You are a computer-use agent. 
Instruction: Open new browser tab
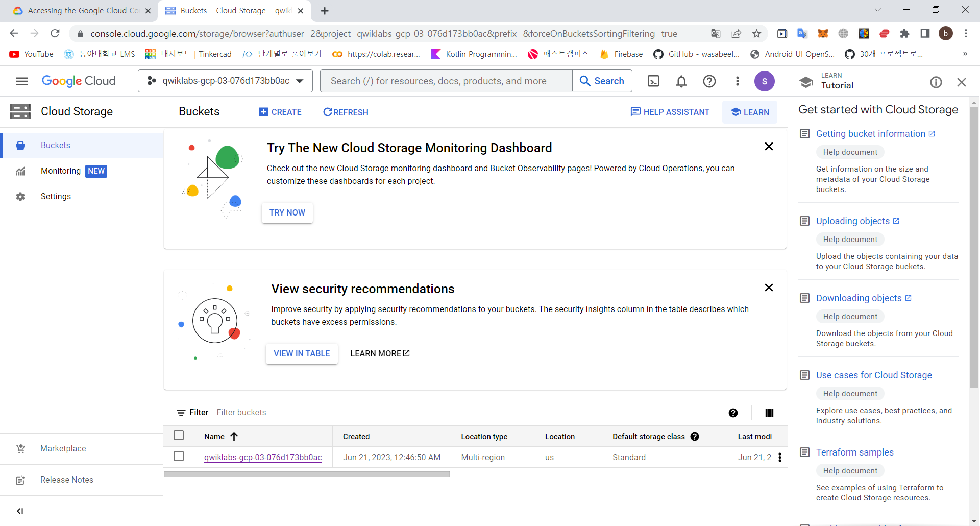coord(325,11)
